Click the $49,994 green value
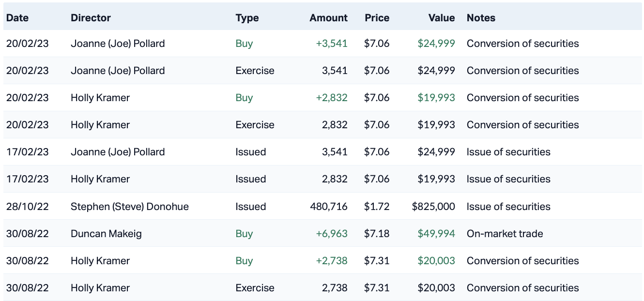The image size is (644, 301). click(436, 234)
